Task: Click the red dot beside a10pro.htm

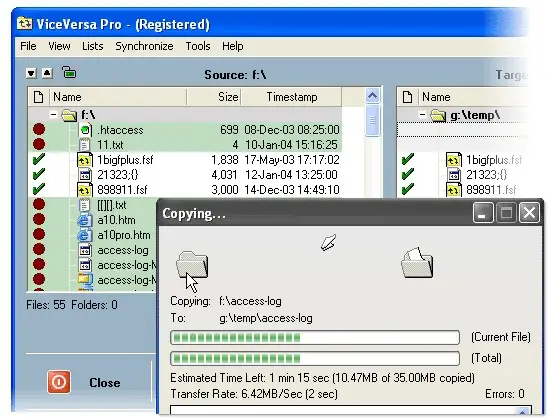Action: pos(39,234)
